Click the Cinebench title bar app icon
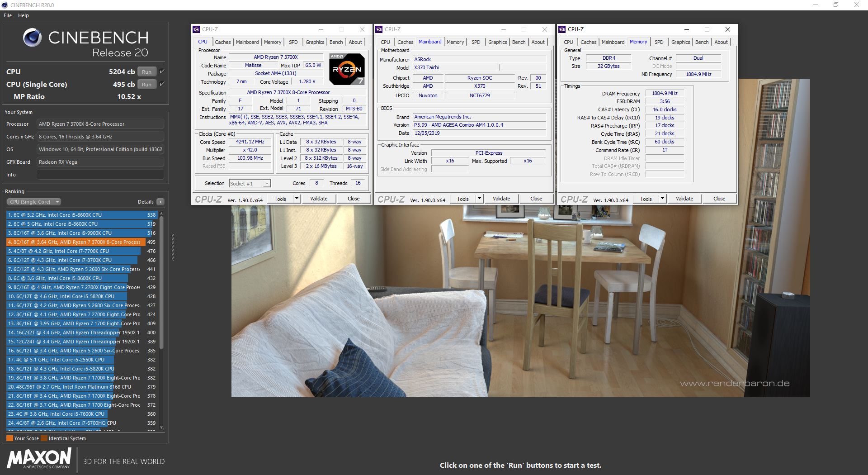The width and height of the screenshot is (868, 475). click(5, 5)
